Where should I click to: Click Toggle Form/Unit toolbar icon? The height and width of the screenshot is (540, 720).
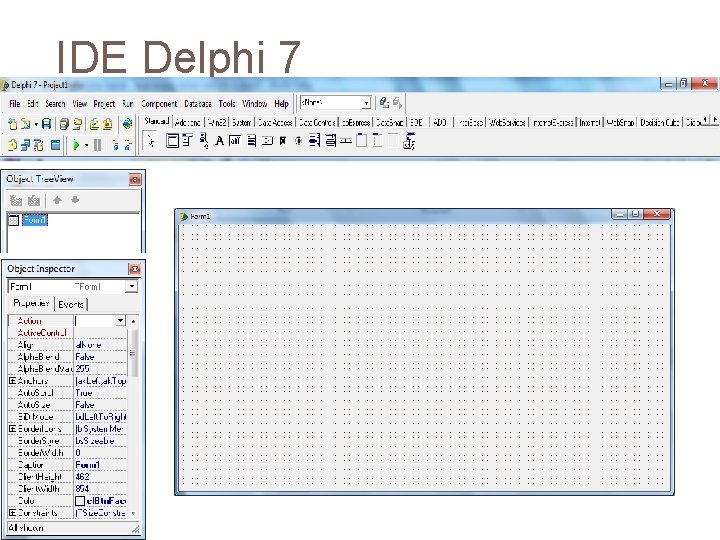click(x=39, y=146)
